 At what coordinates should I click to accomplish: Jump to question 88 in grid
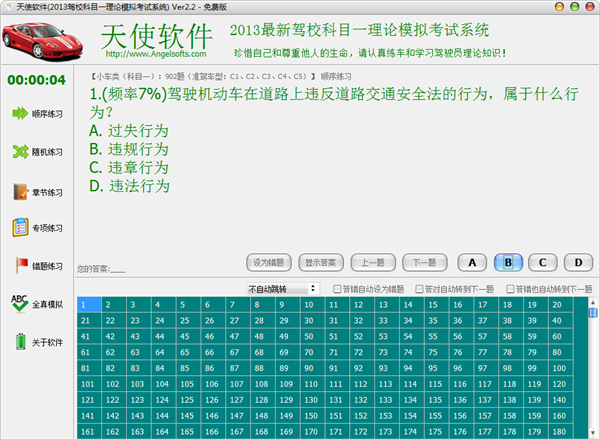(263, 368)
